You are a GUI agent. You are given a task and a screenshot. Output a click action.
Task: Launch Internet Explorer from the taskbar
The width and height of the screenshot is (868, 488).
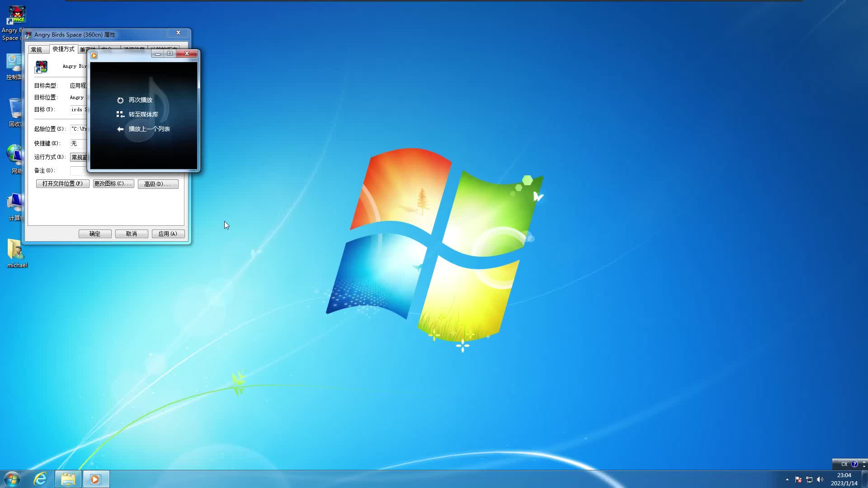click(x=40, y=479)
